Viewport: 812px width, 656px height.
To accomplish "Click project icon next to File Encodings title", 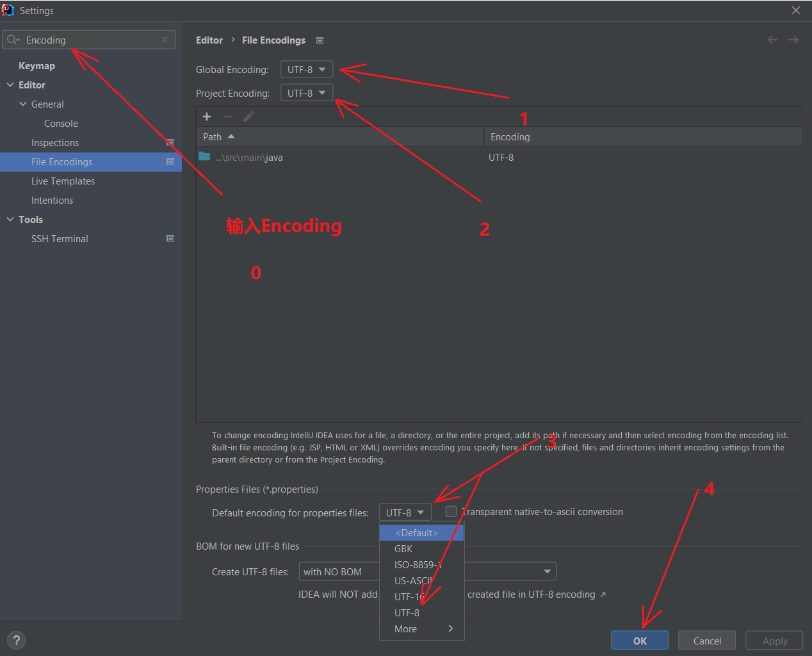I will 320,40.
